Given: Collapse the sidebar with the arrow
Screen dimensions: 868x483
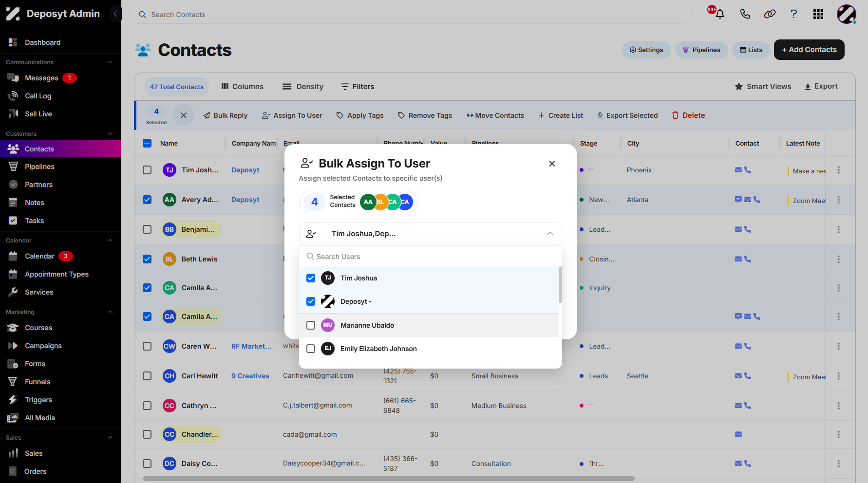Looking at the screenshot, I should coord(115,14).
